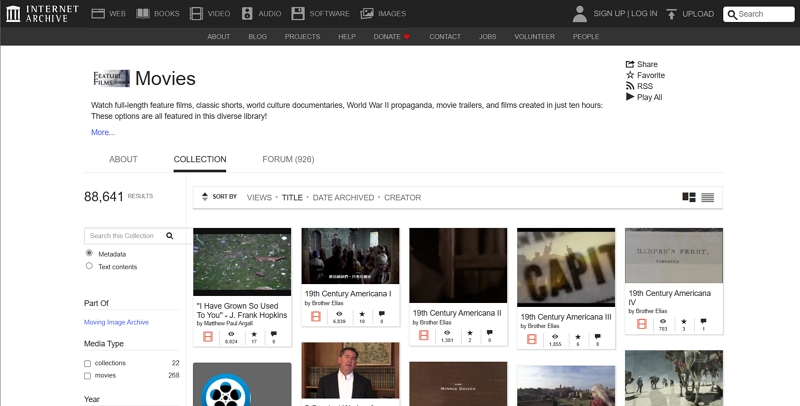The height and width of the screenshot is (406, 800).
Task: Expand description with More... link
Action: 103,132
